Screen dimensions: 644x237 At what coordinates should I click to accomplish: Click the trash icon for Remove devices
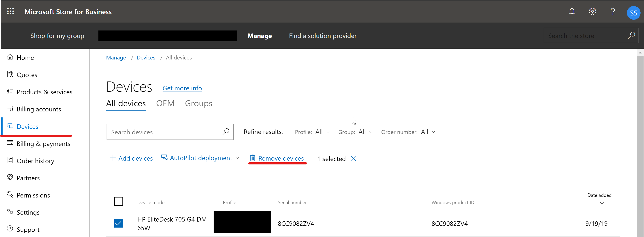tap(252, 158)
